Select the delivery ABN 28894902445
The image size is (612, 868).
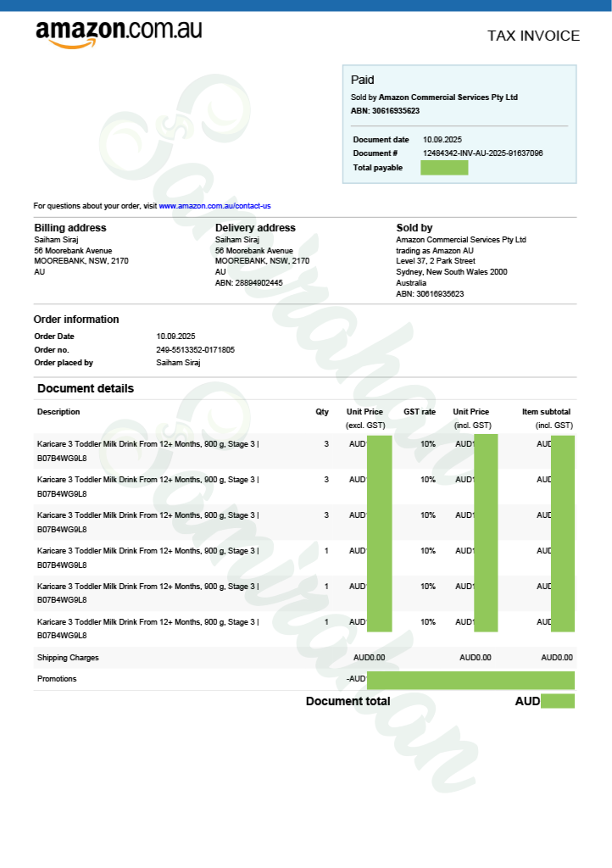point(248,283)
